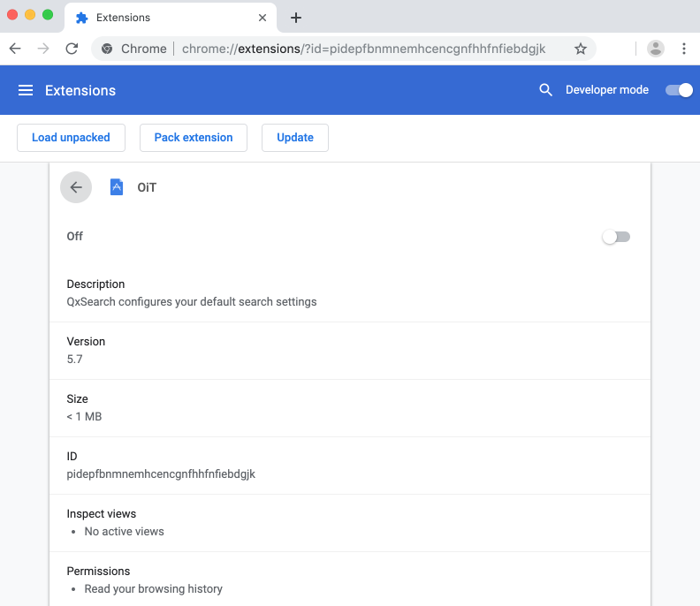
Task: Close the Extensions tab
Action: point(262,18)
